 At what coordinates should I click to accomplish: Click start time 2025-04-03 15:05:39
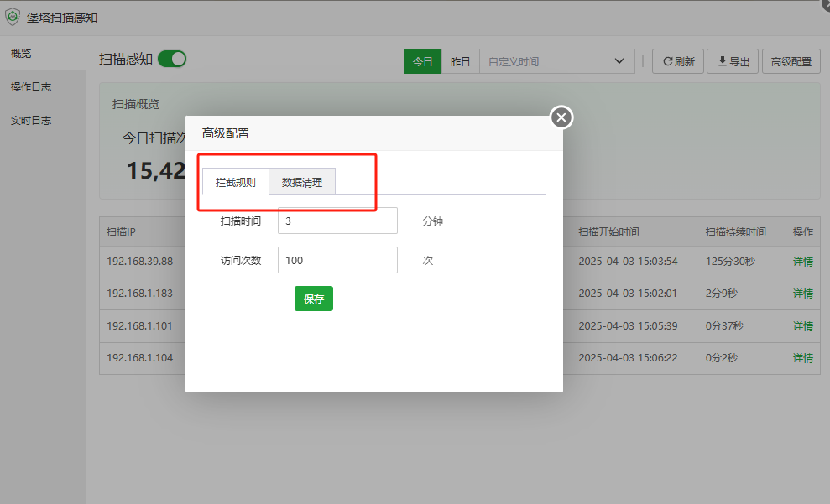coord(628,325)
